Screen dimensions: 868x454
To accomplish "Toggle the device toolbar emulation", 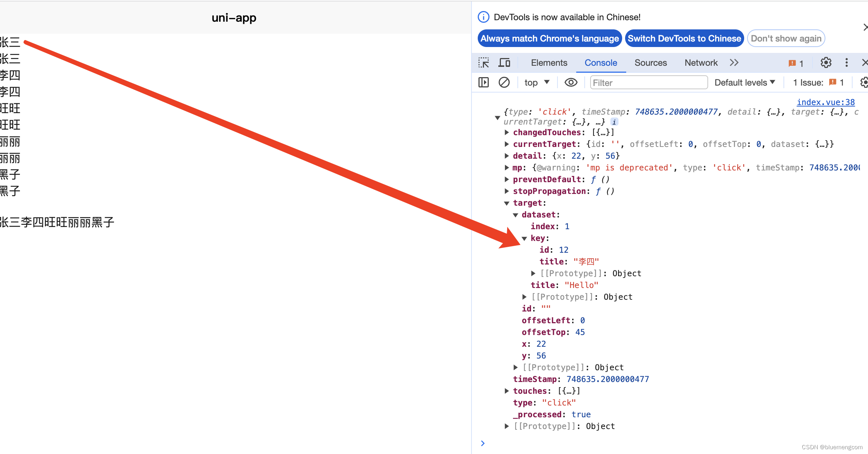I will (x=504, y=62).
